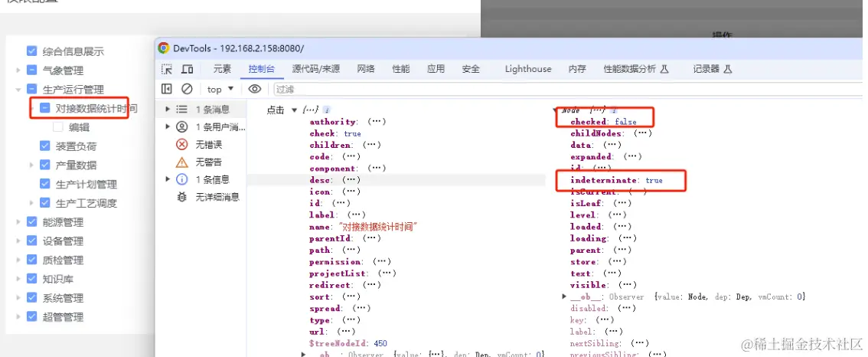The height and width of the screenshot is (357, 868).
Task: Select the check: true property
Action: (335, 133)
